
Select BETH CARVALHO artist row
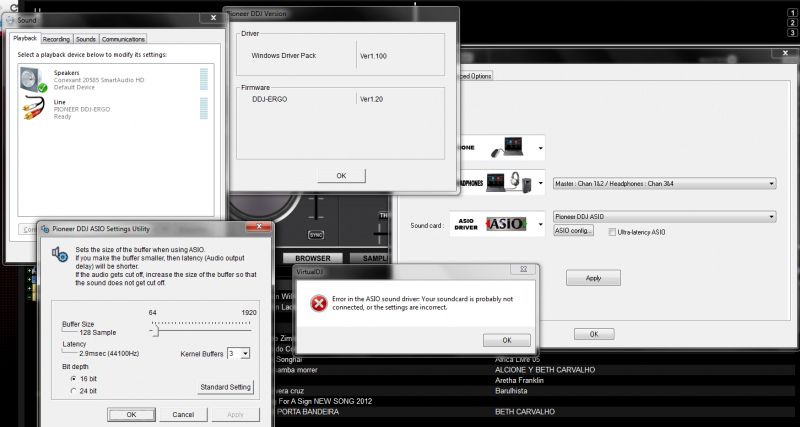coord(524,412)
